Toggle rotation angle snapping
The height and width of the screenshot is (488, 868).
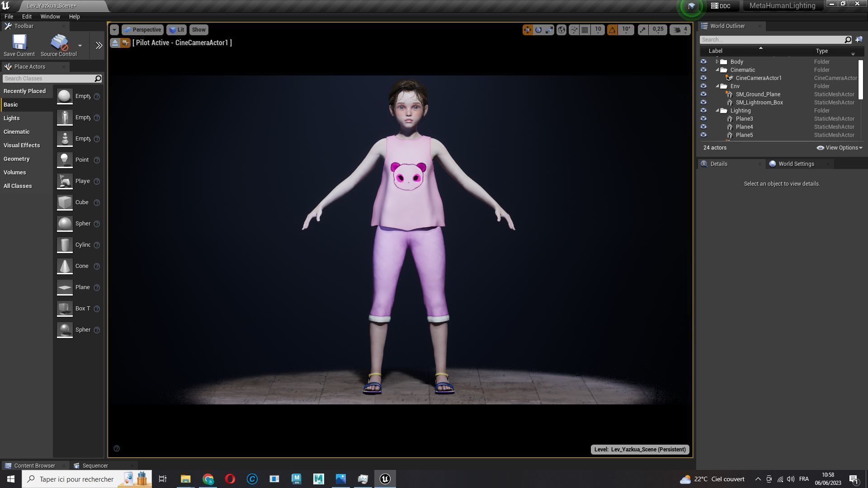click(612, 30)
